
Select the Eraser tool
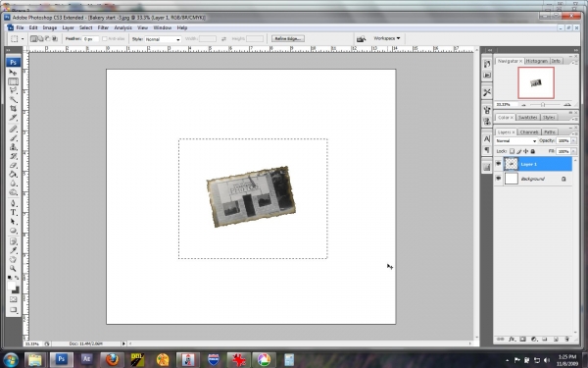[x=13, y=165]
